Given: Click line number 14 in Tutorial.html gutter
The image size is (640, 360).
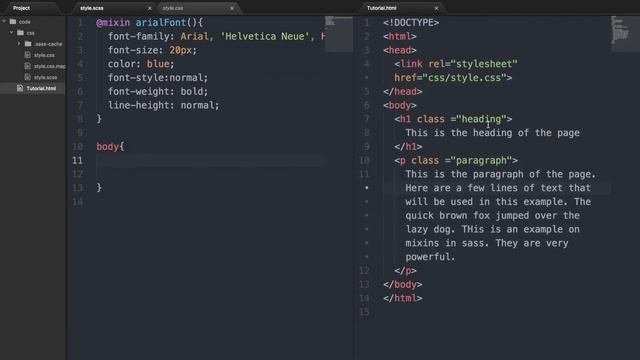Looking at the screenshot, I should click(x=364, y=298).
